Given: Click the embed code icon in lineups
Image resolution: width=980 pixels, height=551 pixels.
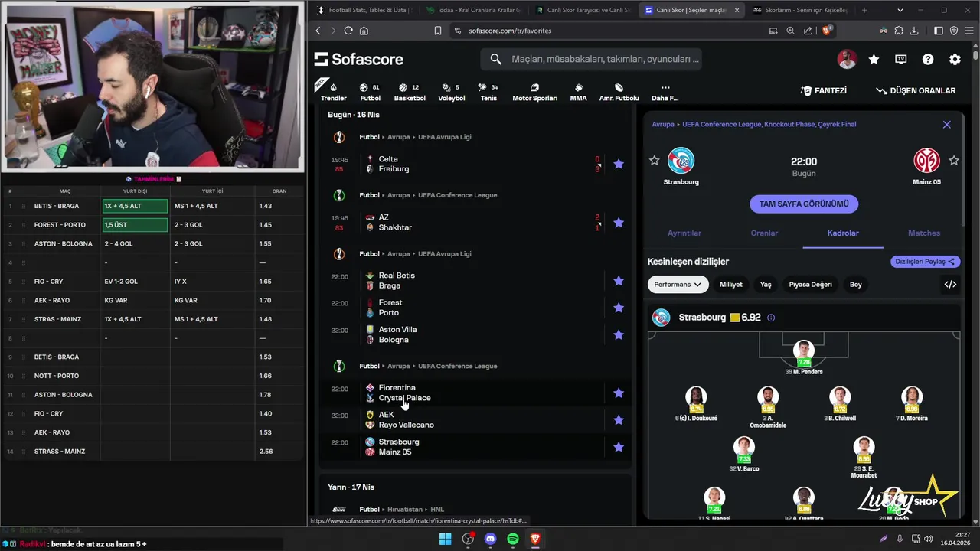Looking at the screenshot, I should click(950, 284).
